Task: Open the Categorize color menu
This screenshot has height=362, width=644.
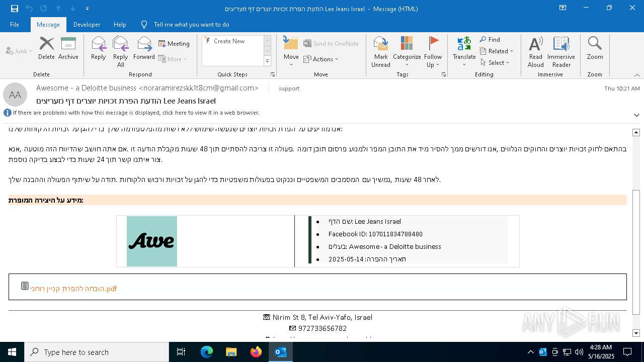Action: 407,51
